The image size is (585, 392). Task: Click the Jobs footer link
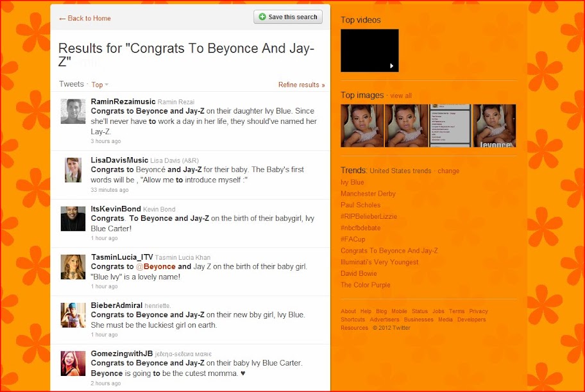(438, 311)
